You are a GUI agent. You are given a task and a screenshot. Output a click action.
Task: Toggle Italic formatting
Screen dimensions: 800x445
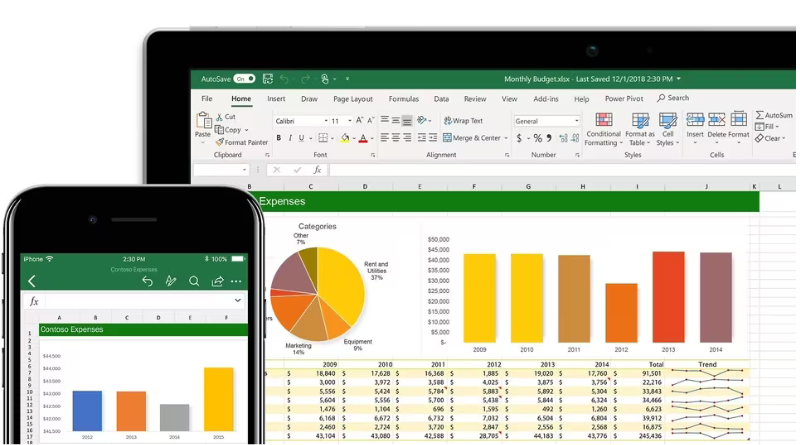290,138
